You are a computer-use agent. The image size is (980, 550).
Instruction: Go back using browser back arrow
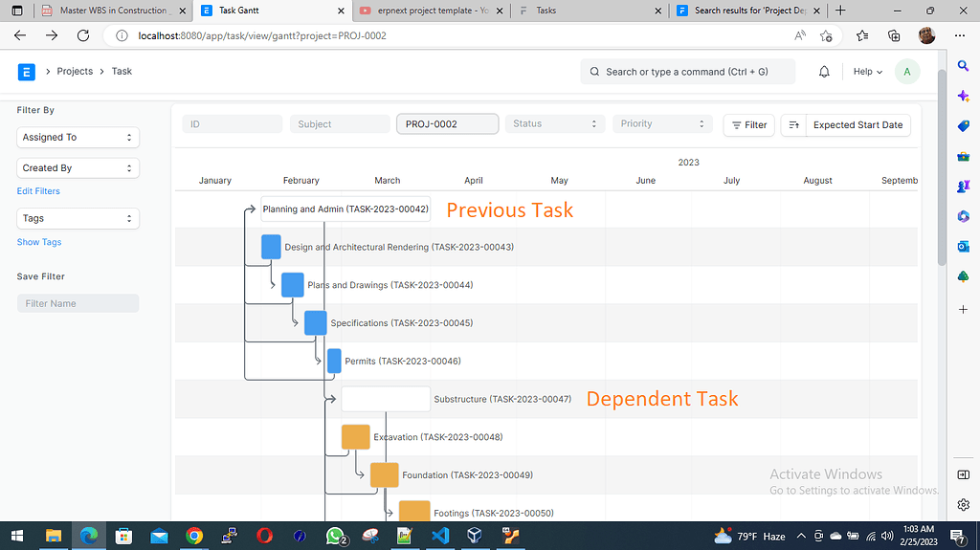pos(20,35)
